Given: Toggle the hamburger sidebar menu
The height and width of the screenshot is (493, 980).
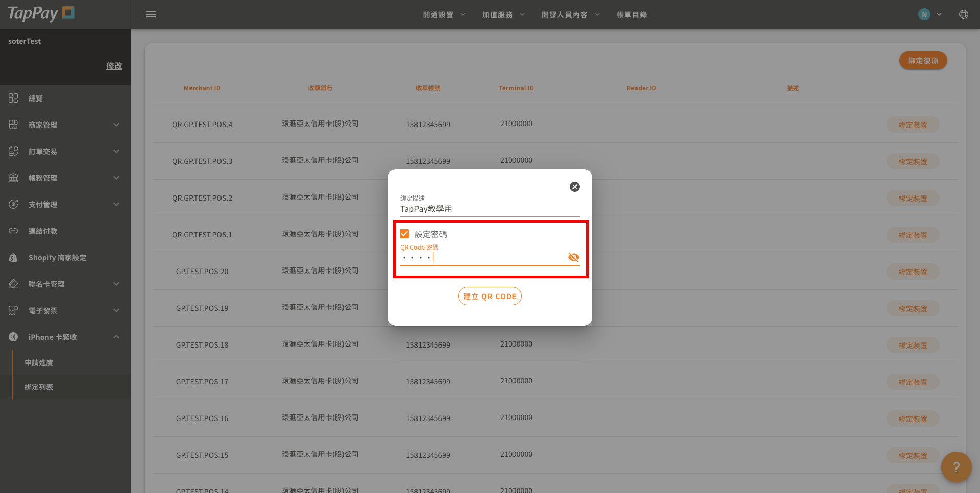Looking at the screenshot, I should click(x=151, y=14).
